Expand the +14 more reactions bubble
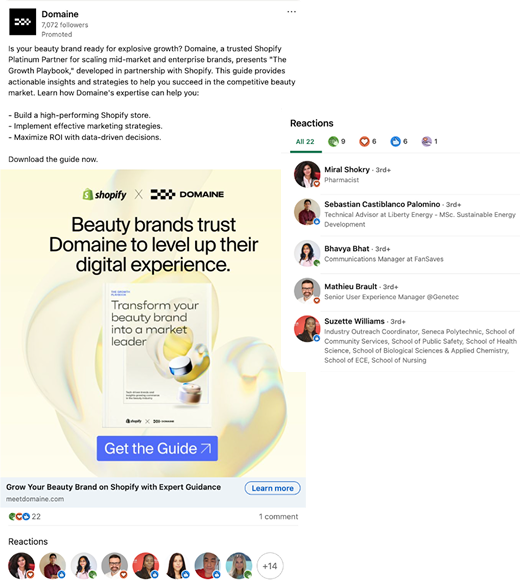Image resolution: width=520 pixels, height=583 pixels. pos(270,566)
